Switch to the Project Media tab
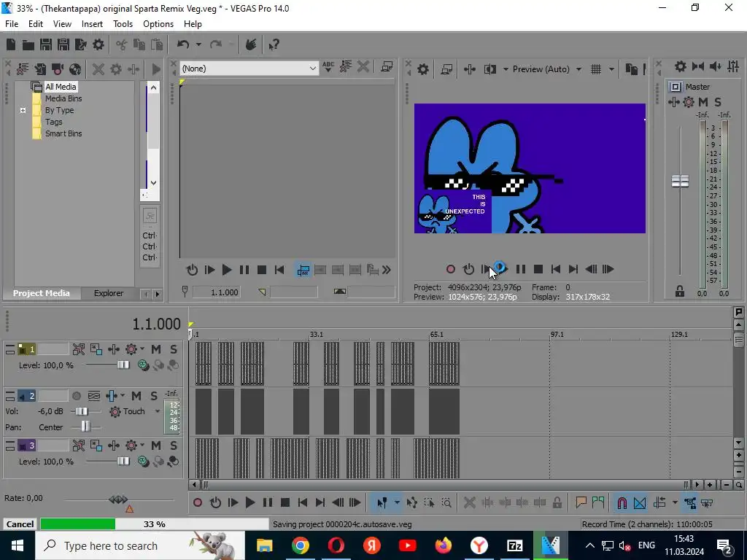This screenshot has width=747, height=560. point(42,293)
